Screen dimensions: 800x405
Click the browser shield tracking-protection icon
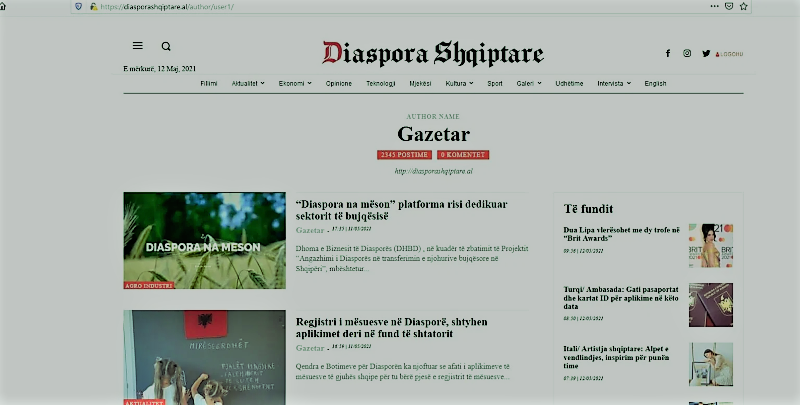click(80, 6)
